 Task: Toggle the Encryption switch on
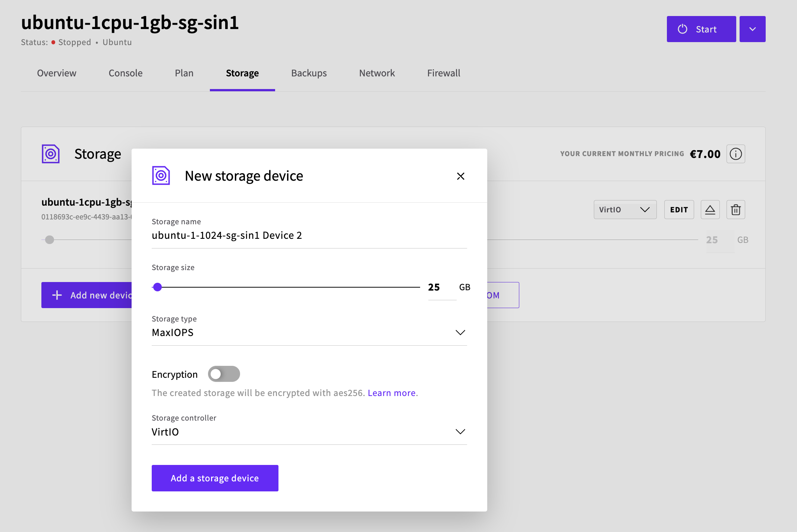tap(224, 374)
